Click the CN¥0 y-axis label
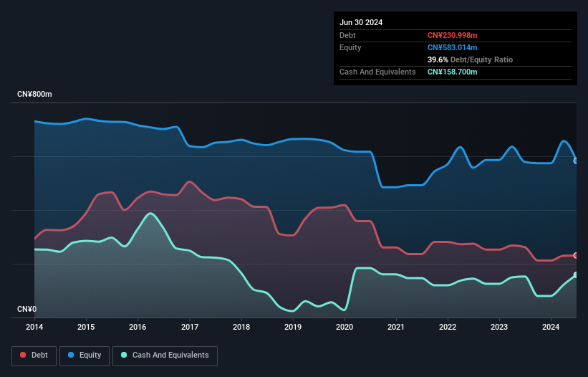This screenshot has height=377, width=588. point(27,309)
